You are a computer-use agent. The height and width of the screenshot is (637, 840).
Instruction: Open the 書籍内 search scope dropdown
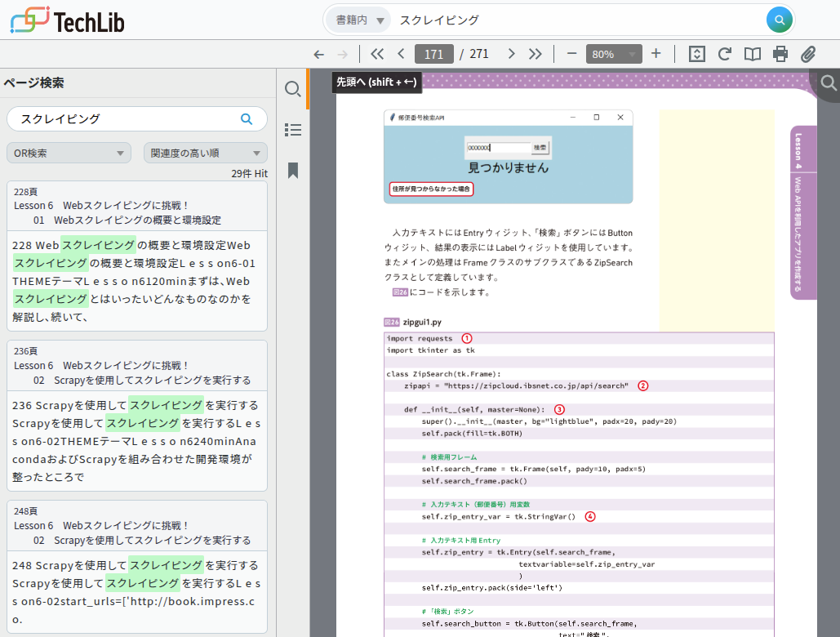359,20
